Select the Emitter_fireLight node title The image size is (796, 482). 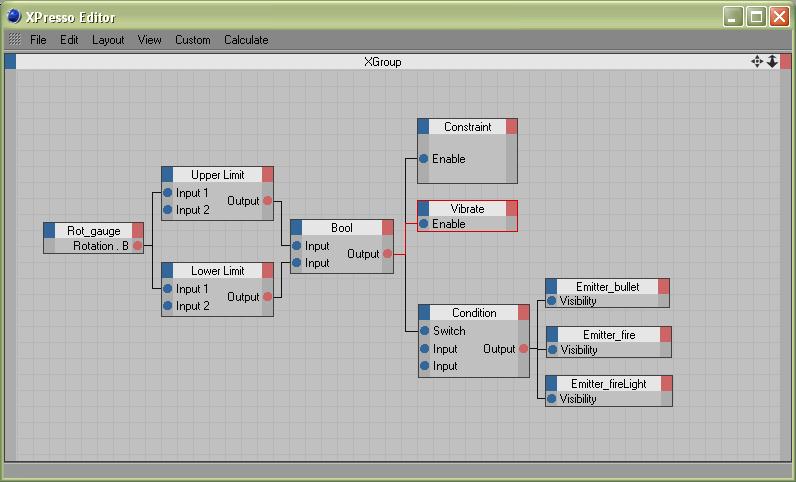[x=609, y=383]
